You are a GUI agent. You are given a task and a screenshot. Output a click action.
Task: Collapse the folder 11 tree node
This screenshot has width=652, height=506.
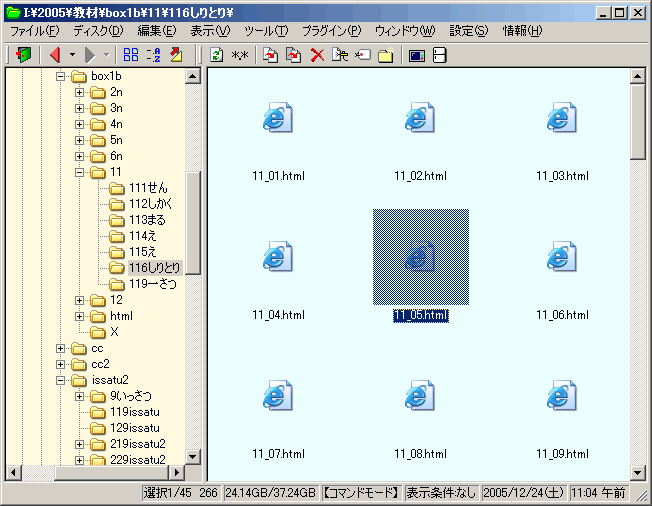(80, 172)
